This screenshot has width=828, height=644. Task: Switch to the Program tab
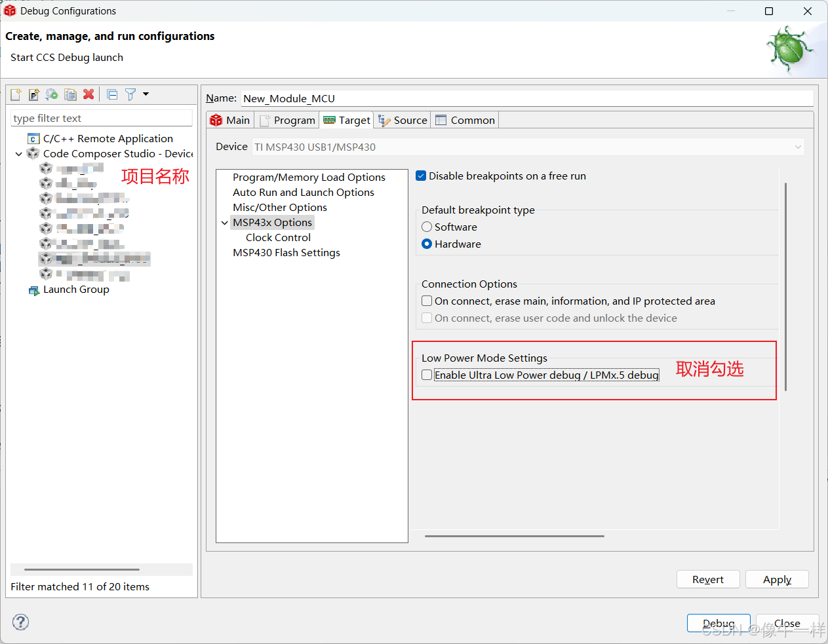(287, 120)
